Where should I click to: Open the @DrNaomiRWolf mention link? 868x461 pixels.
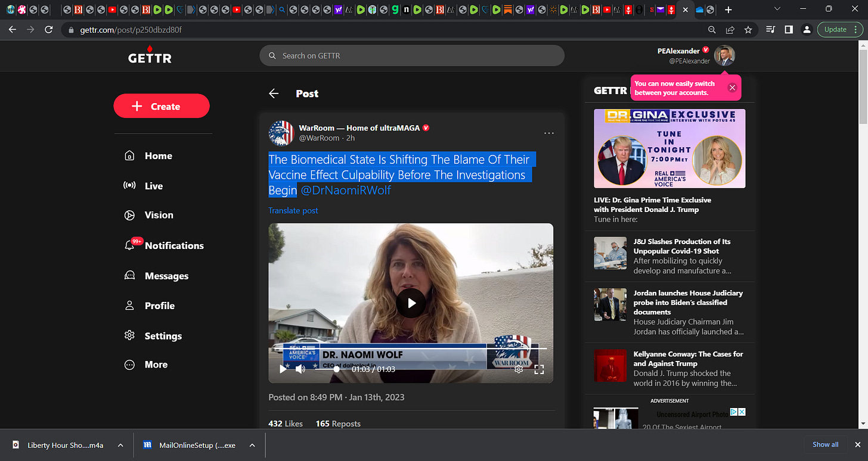(x=346, y=190)
